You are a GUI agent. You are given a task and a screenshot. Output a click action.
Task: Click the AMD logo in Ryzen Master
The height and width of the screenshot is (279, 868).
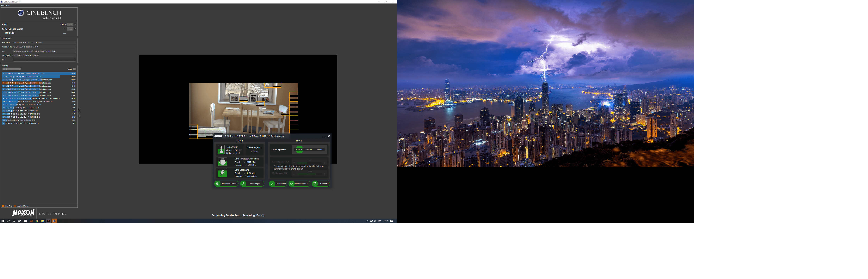tap(218, 136)
